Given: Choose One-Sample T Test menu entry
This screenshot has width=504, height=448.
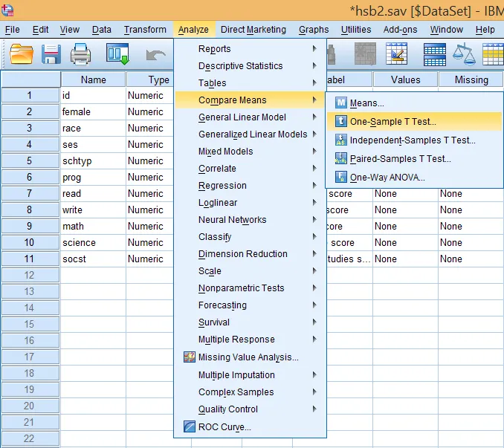Looking at the screenshot, I should click(414, 121).
